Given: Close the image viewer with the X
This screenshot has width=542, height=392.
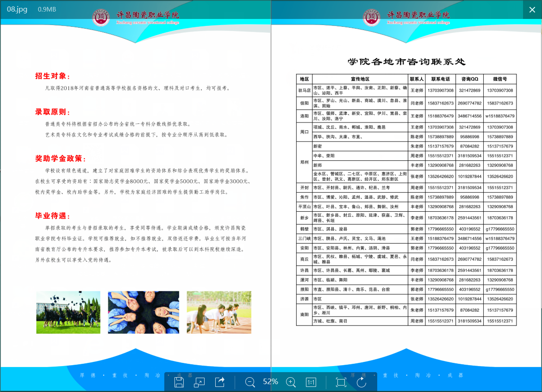Looking at the screenshot, I should click(531, 10).
